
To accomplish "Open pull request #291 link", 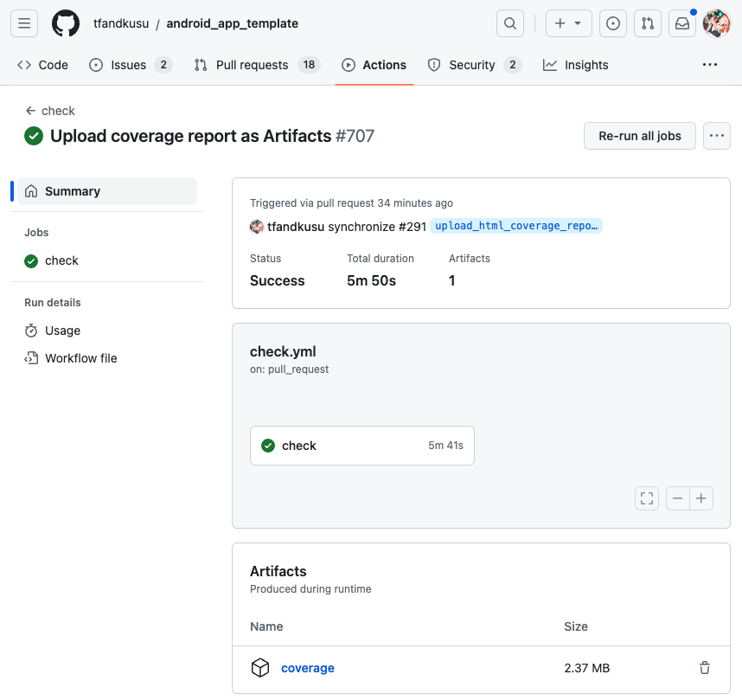I will (413, 227).
